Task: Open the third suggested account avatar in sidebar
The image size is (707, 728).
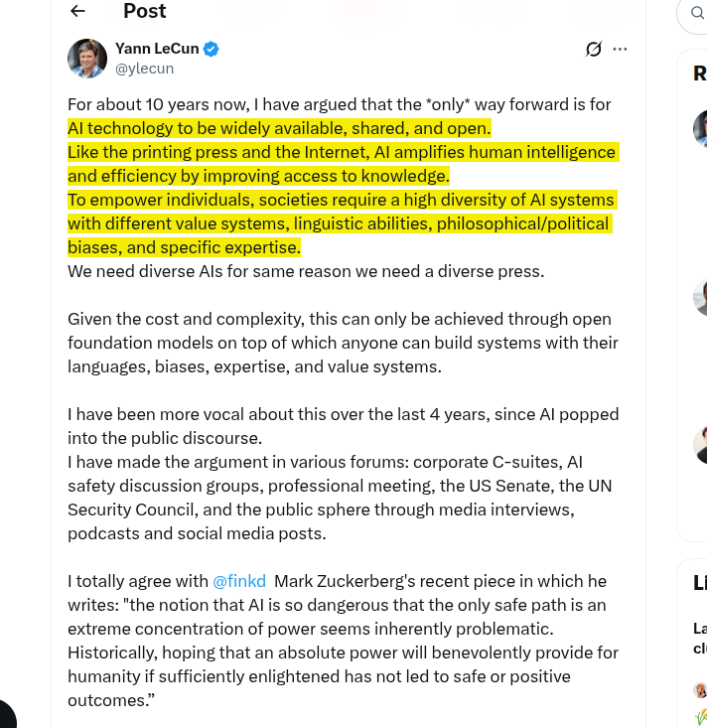Action: tap(700, 445)
